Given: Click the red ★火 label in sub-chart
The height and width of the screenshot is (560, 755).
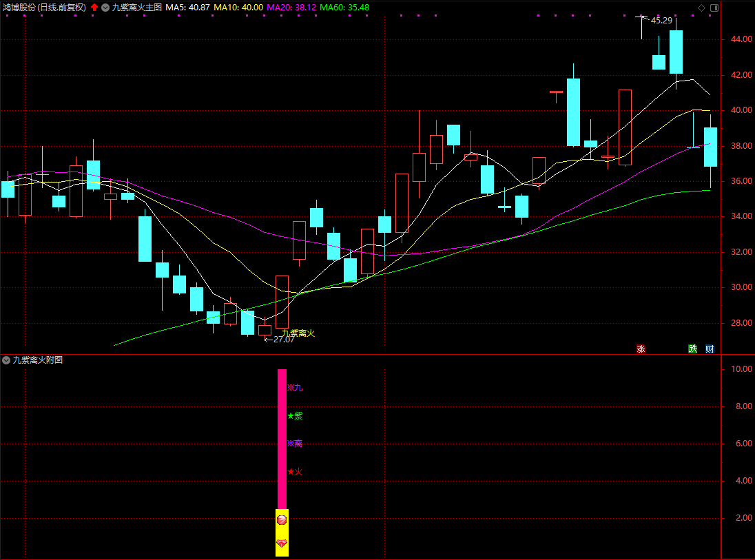Looking at the screenshot, I should 295,472.
